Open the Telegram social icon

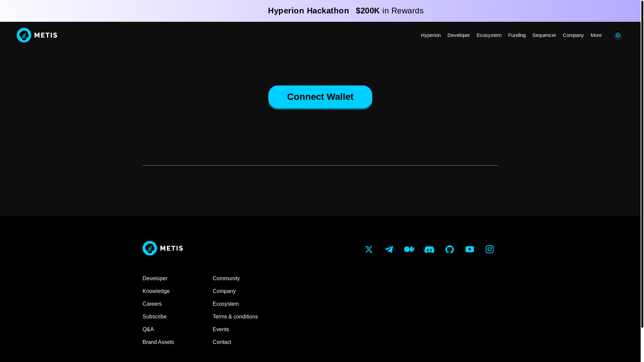389,249
